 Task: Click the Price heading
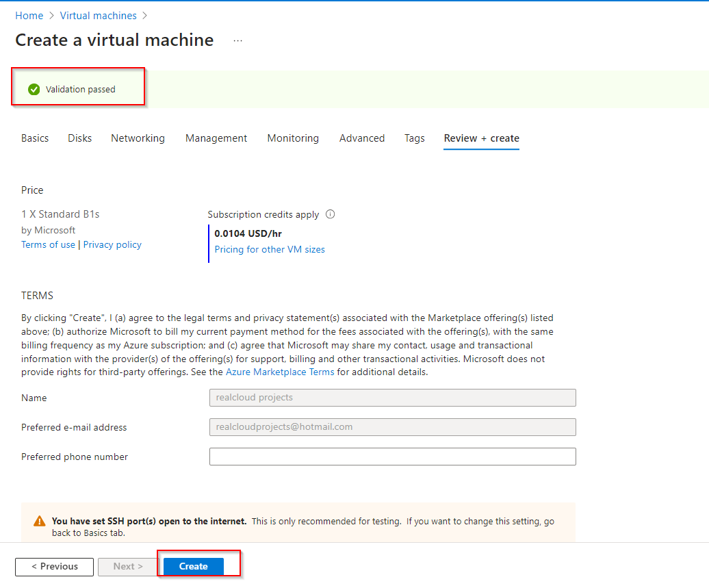coord(32,190)
